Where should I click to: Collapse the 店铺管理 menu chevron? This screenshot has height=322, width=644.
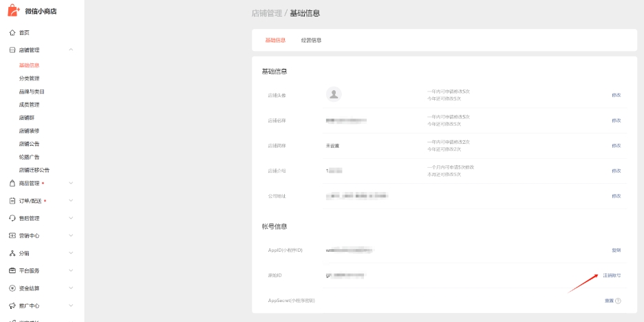(x=71, y=50)
